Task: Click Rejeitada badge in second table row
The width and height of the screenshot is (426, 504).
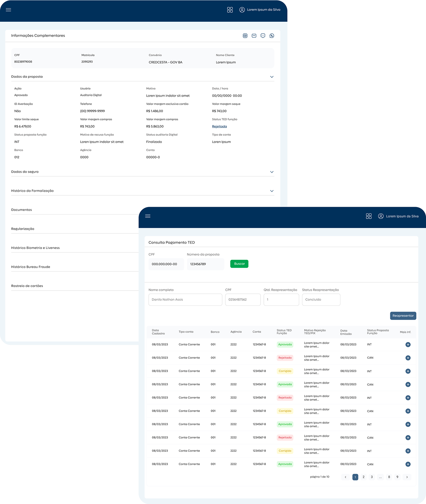Action: point(285,358)
